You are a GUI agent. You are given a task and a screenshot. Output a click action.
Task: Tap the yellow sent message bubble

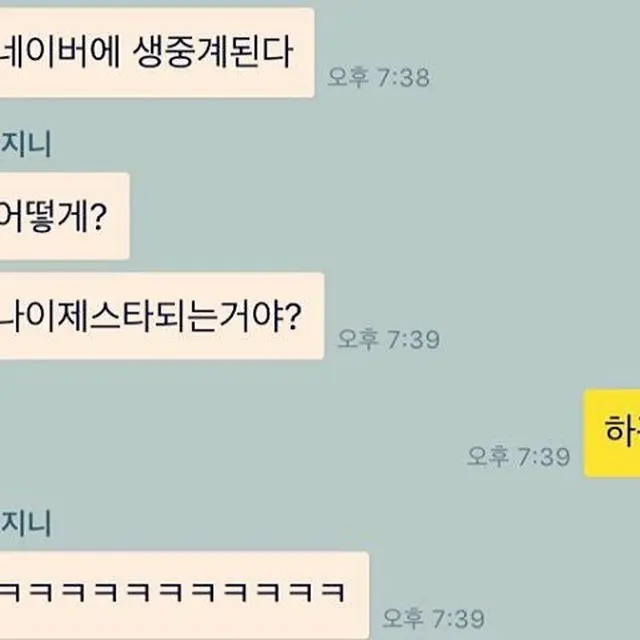612,433
